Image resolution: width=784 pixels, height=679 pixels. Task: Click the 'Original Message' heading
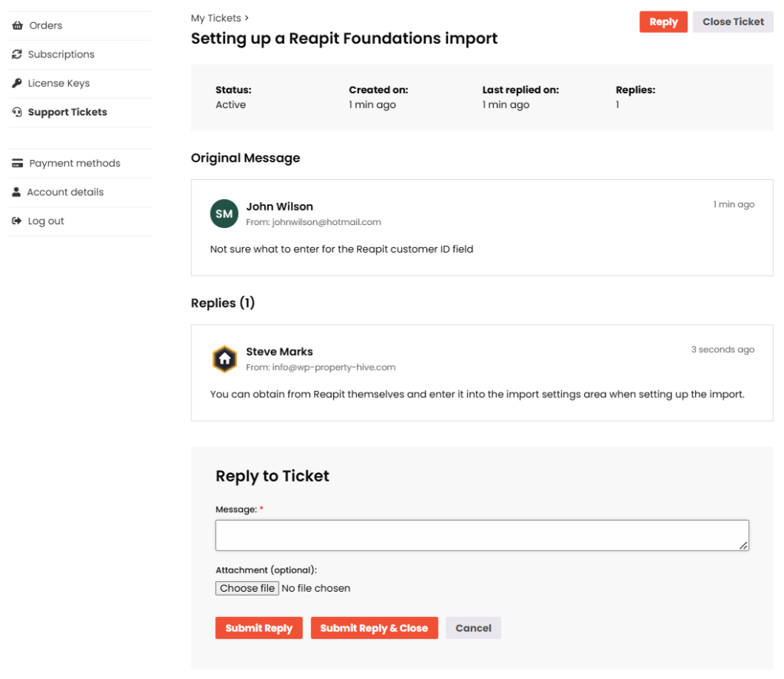click(x=246, y=158)
